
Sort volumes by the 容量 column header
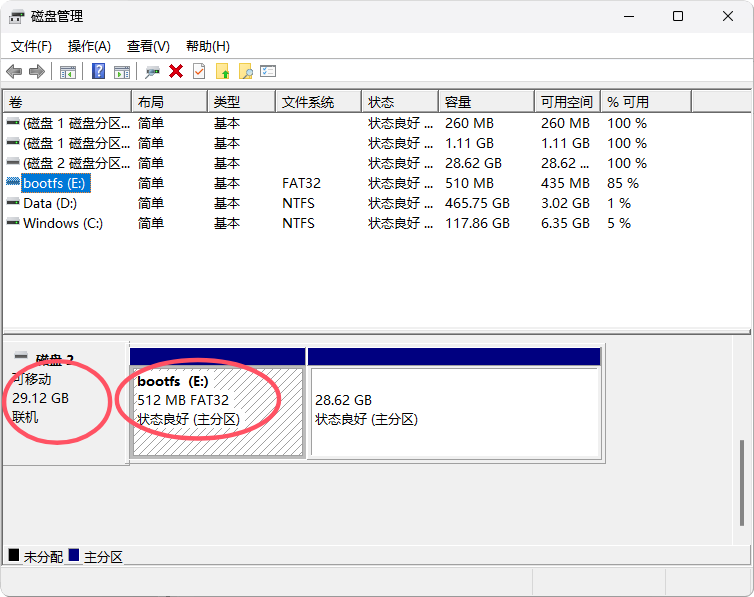pos(458,102)
